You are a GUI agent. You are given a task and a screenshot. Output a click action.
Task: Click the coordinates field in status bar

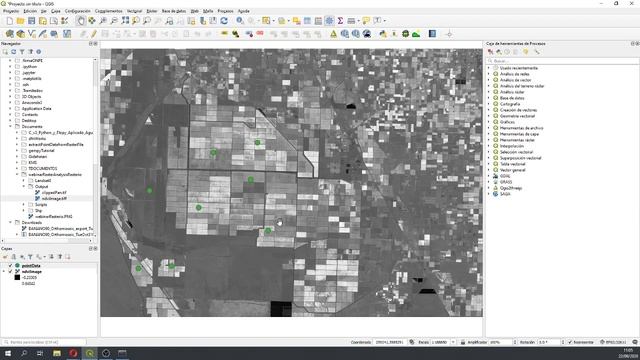coord(389,342)
